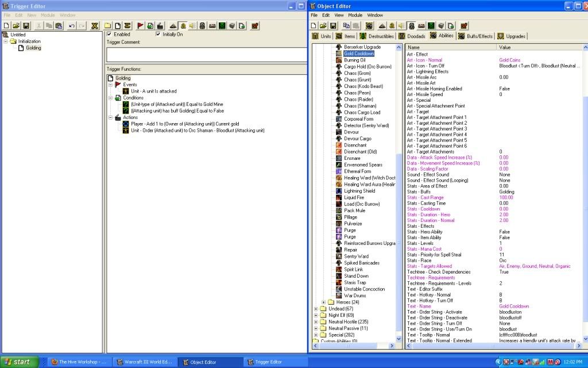Copy the selected object in Object Editor toolbar
The image size is (588, 368).
(346, 25)
